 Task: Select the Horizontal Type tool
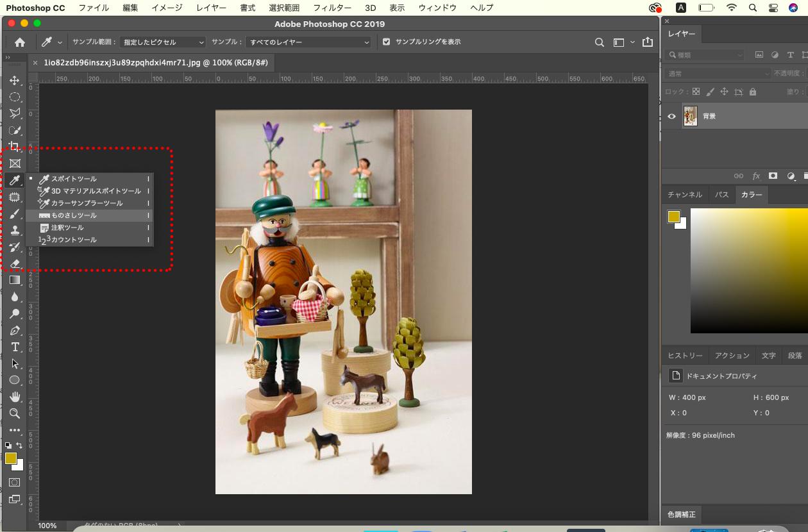tap(15, 347)
